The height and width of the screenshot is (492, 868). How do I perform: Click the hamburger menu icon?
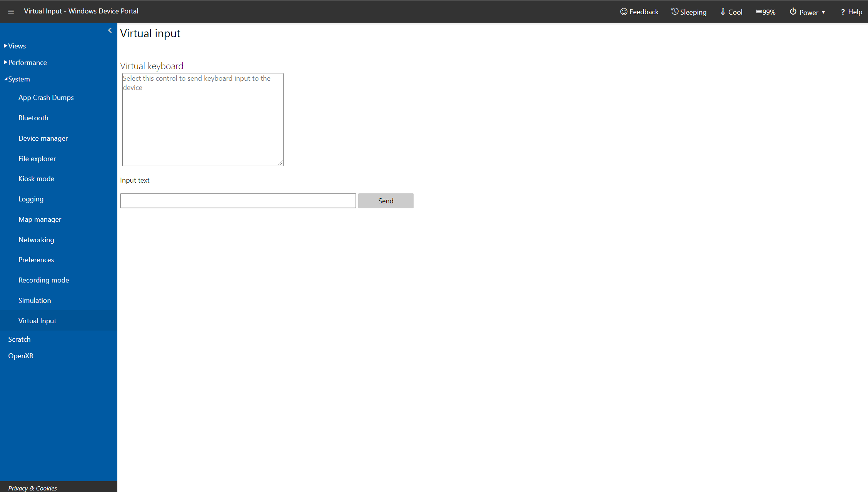tap(11, 12)
